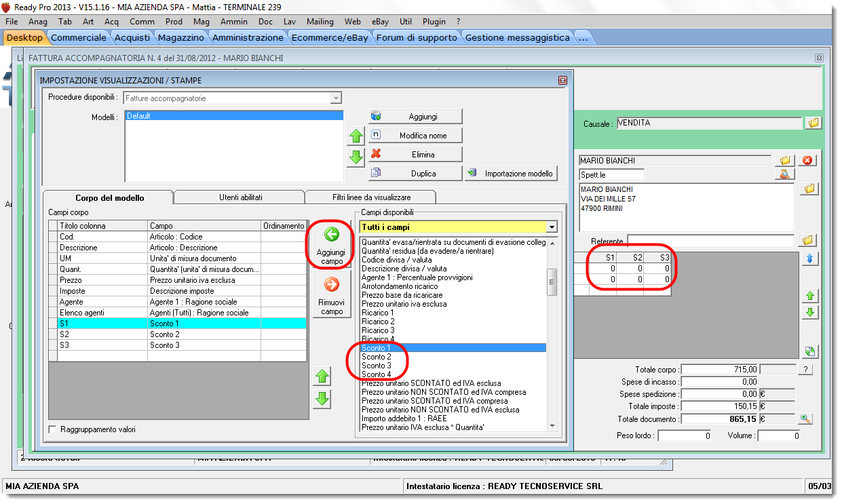Move field up with green arrow below Campi corpo

coord(323,376)
